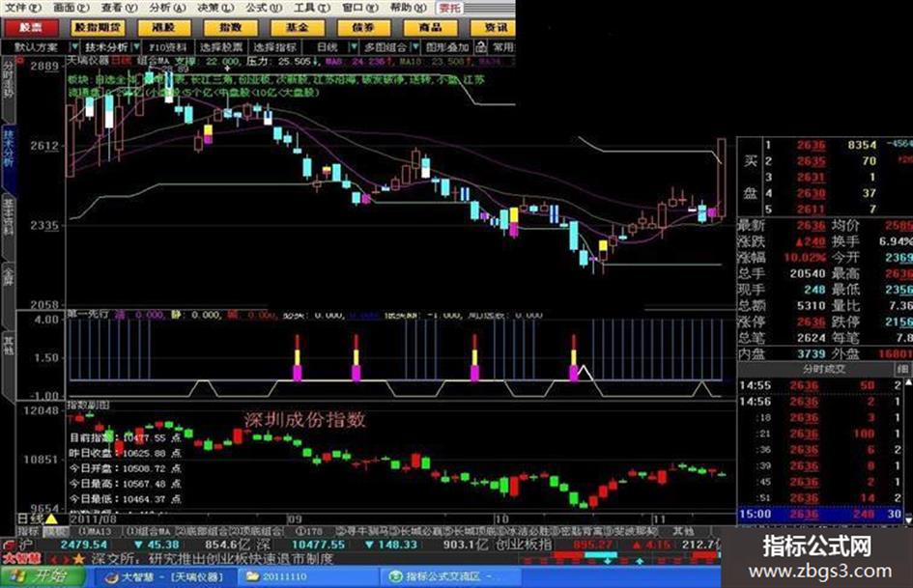Select the MA13 indicator tab
913x588 pixels.
point(94,531)
